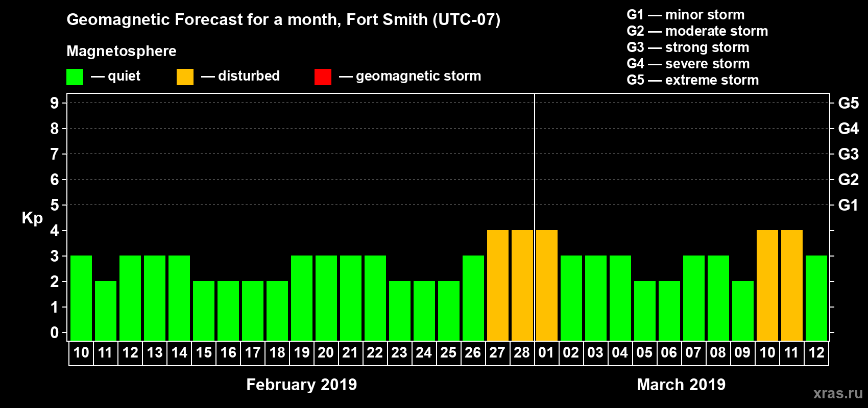Select the 01 date label for March

546,353
